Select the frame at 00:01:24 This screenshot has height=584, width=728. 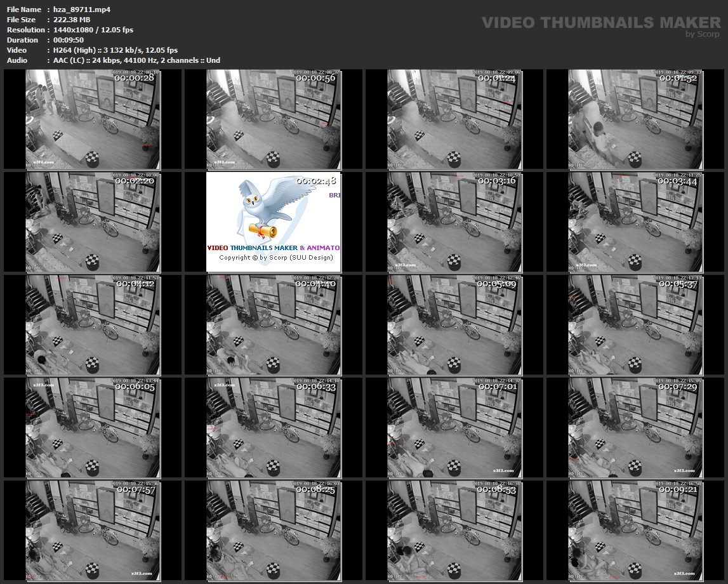click(x=454, y=119)
